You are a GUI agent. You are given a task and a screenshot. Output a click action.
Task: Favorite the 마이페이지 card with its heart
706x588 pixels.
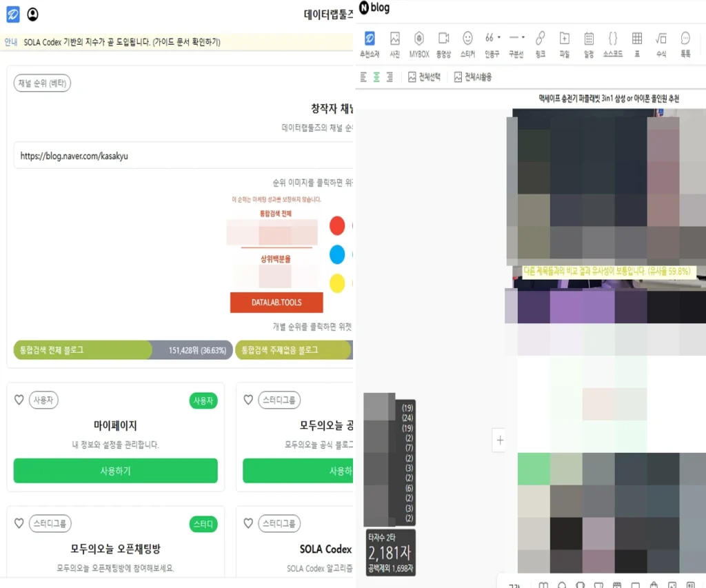pos(19,399)
